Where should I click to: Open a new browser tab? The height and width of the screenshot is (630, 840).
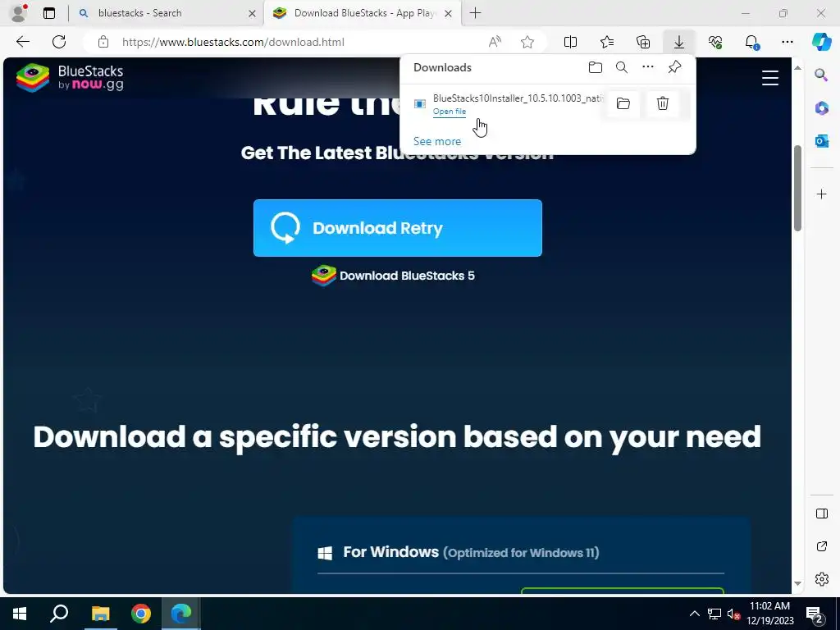475,13
